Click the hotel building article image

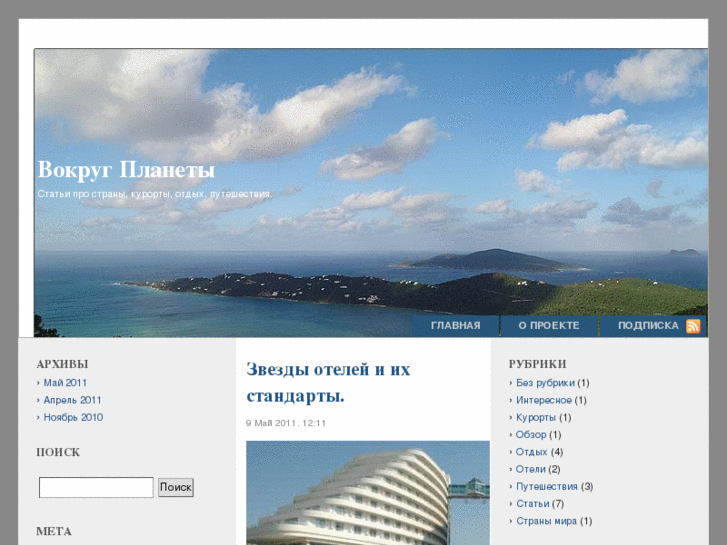(x=367, y=493)
